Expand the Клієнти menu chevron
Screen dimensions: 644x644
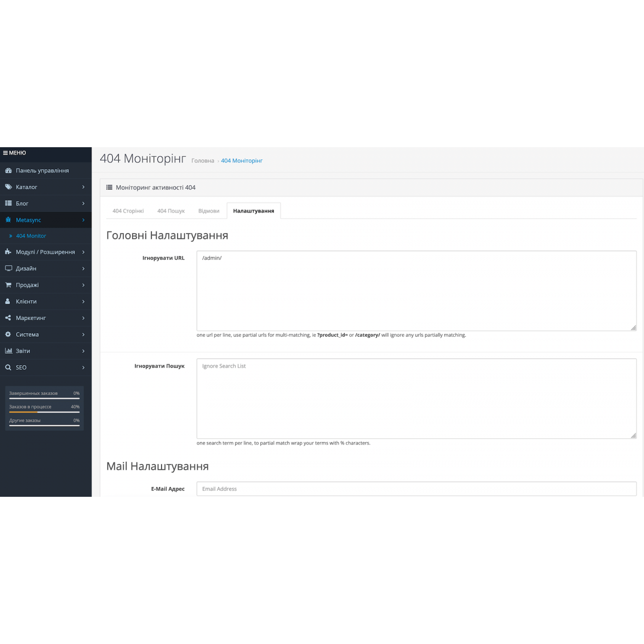(83, 302)
